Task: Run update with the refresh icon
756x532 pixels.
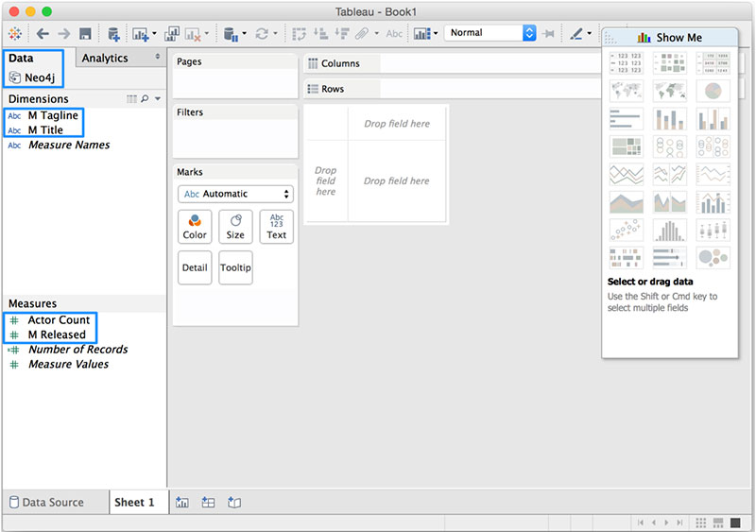Action: [x=262, y=33]
